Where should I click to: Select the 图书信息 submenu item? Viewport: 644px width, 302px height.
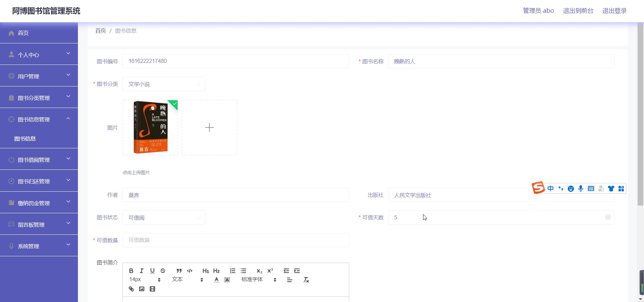(39, 139)
